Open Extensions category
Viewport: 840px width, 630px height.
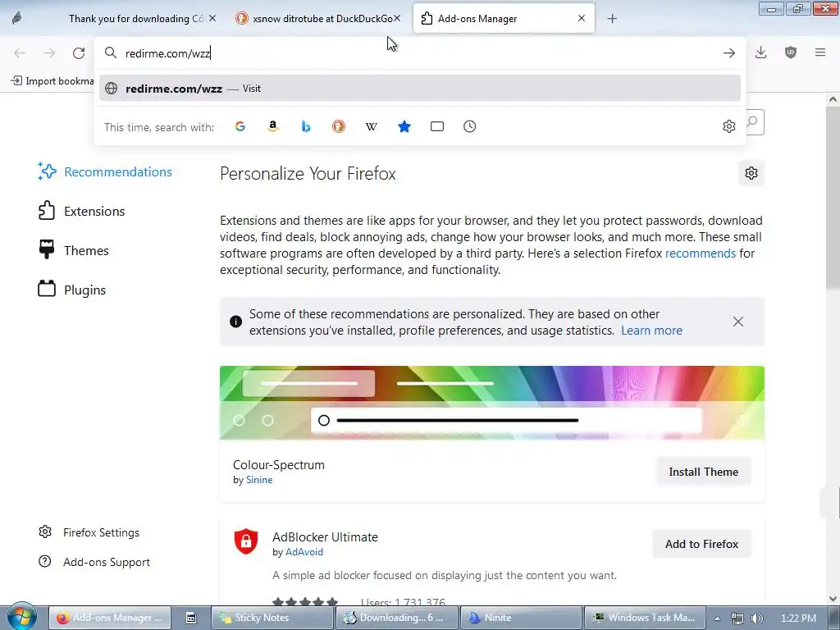(82, 211)
